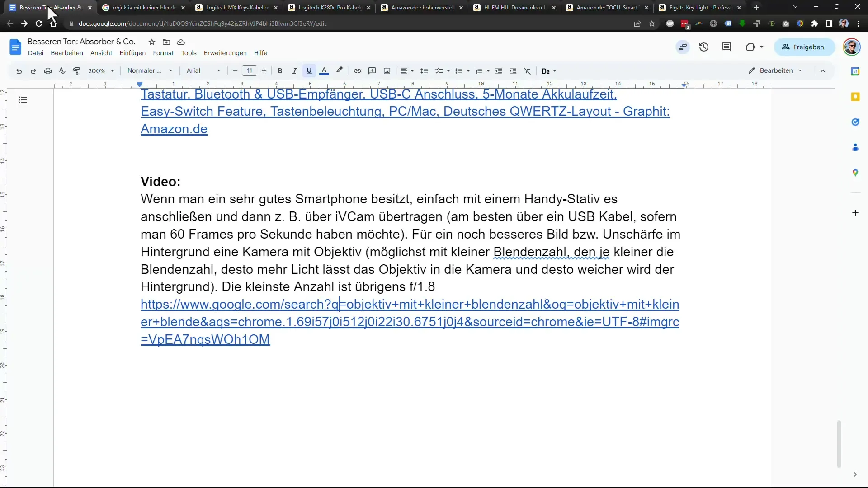Image resolution: width=868 pixels, height=488 pixels.
Task: Toggle the Spelling Check icon
Action: [x=62, y=70]
